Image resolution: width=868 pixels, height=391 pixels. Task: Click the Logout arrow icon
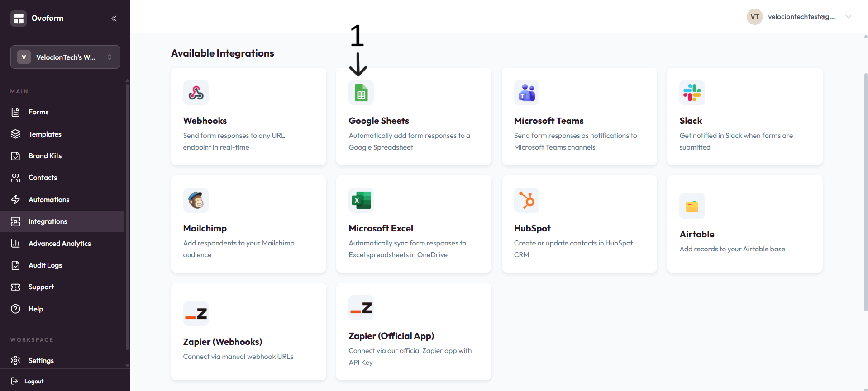click(x=14, y=381)
